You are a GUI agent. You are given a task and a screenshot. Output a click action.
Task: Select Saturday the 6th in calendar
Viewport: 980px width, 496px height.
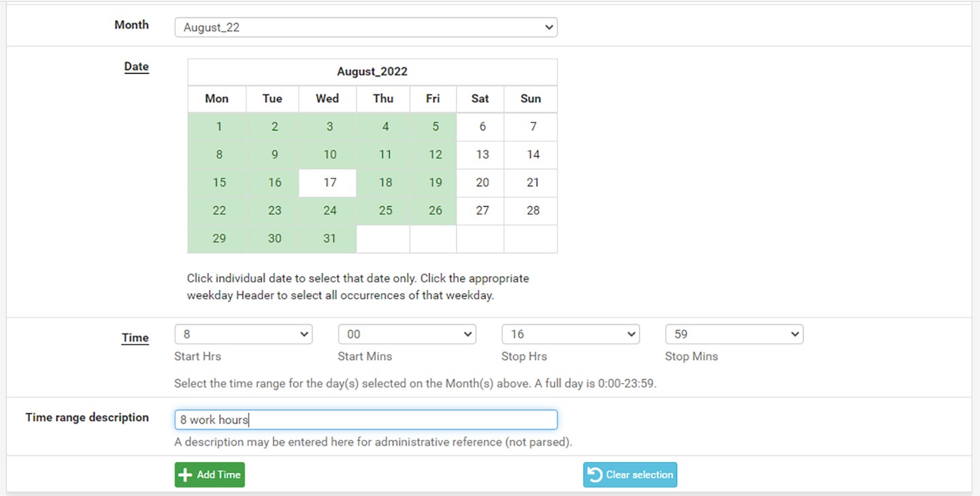(x=482, y=127)
